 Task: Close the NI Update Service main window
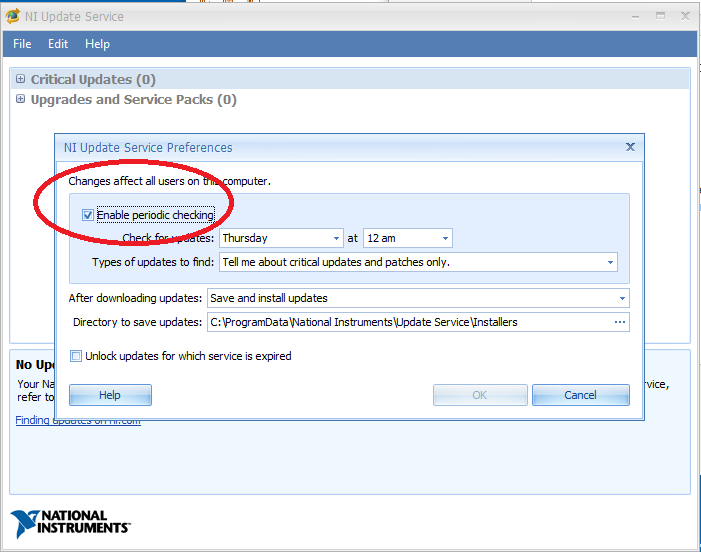[x=685, y=16]
